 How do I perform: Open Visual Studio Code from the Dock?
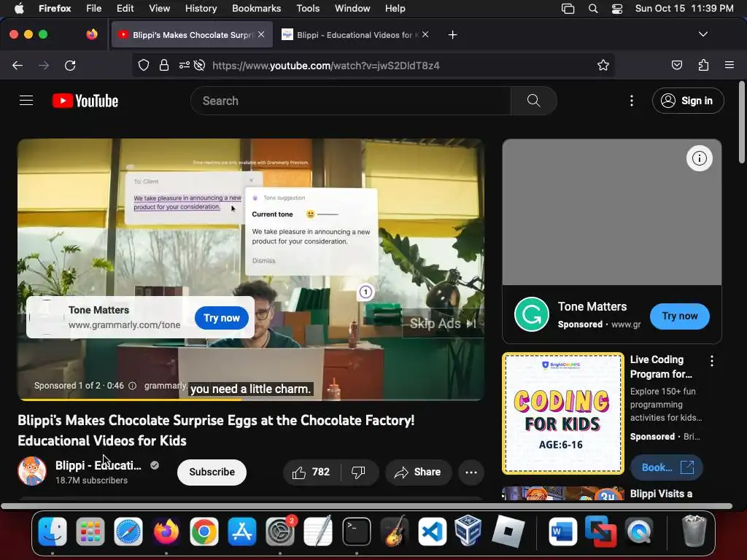[432, 532]
